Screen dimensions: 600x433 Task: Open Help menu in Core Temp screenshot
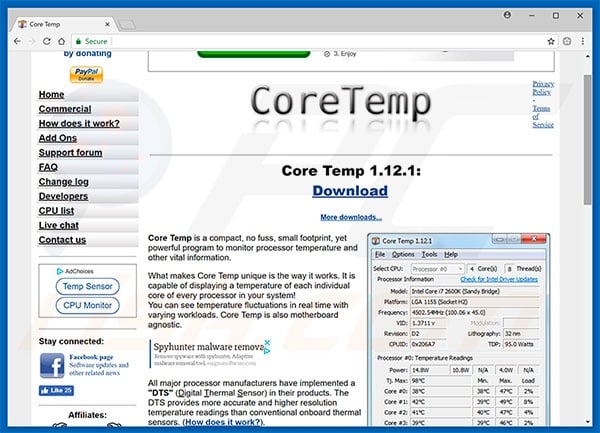451,254
